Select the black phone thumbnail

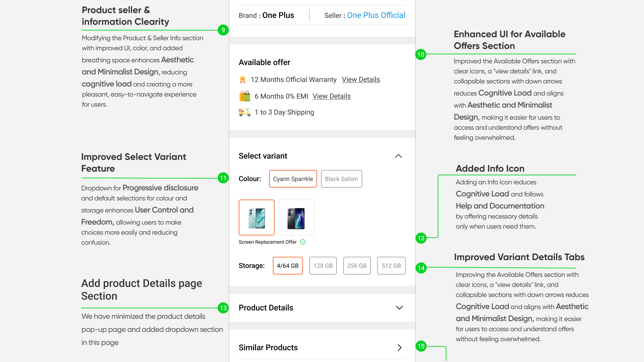tap(296, 217)
